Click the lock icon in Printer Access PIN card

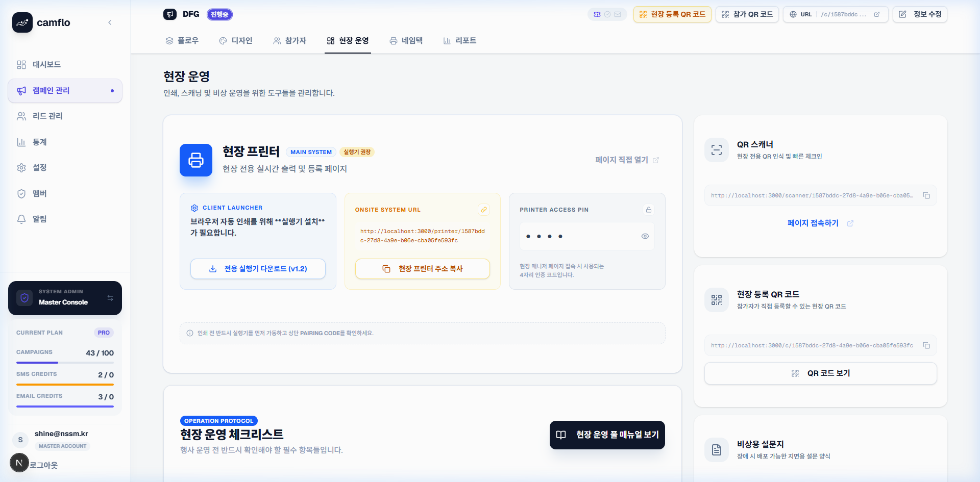pos(648,210)
